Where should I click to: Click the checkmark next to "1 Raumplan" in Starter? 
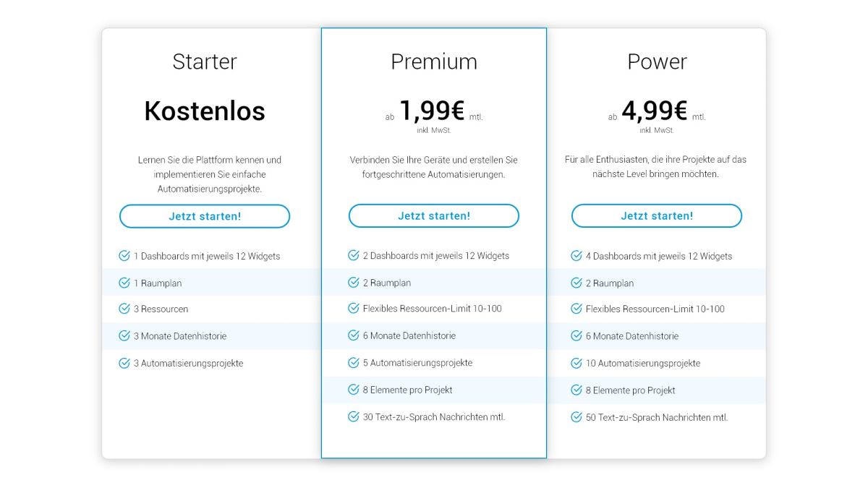[123, 283]
